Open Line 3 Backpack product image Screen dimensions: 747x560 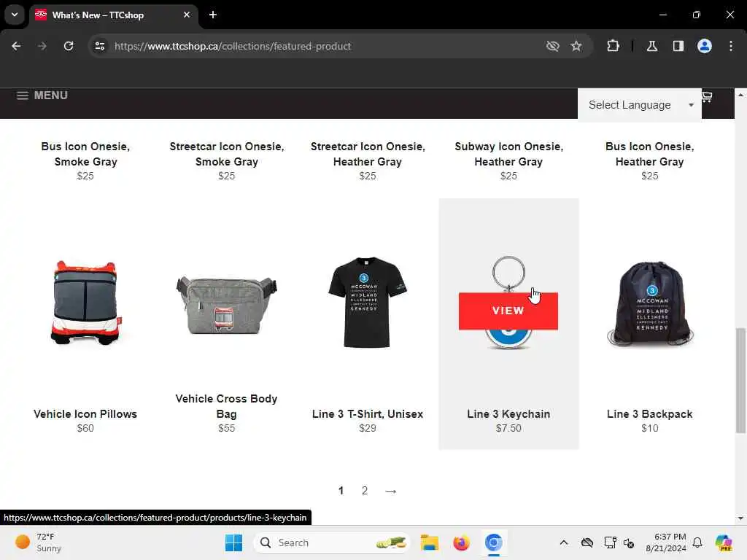[650, 303]
